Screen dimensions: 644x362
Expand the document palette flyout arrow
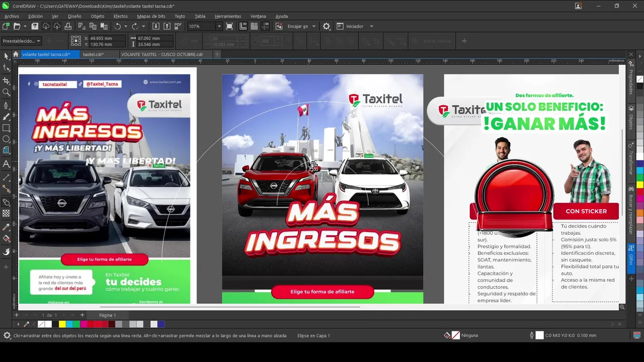tap(18, 324)
